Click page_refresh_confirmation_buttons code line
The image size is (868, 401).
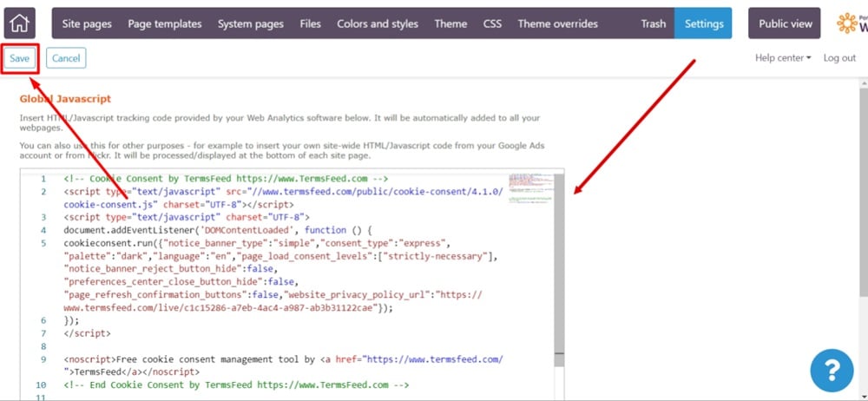pyautogui.click(x=273, y=294)
